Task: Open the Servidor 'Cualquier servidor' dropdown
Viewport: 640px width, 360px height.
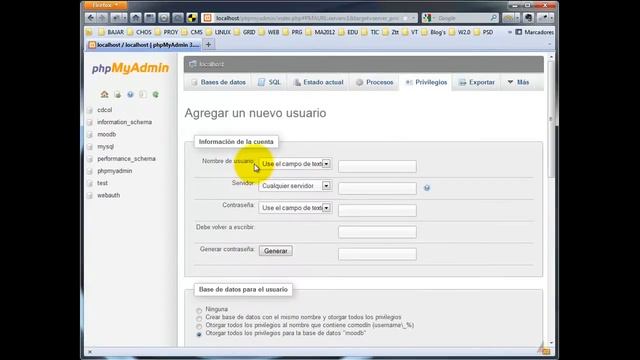Action: click(x=295, y=186)
